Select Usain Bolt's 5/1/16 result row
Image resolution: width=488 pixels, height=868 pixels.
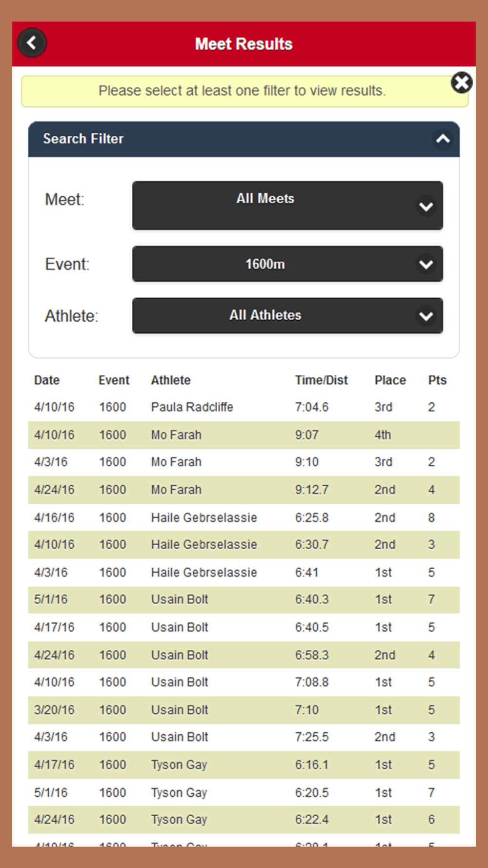pyautogui.click(x=244, y=599)
